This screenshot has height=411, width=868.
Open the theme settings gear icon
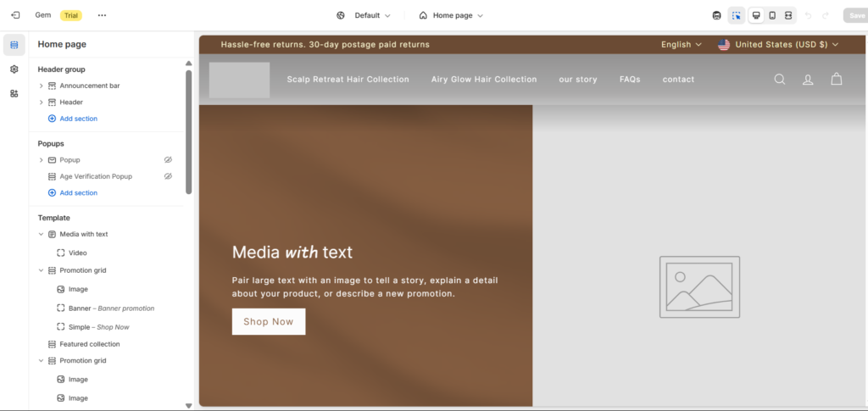click(x=14, y=69)
